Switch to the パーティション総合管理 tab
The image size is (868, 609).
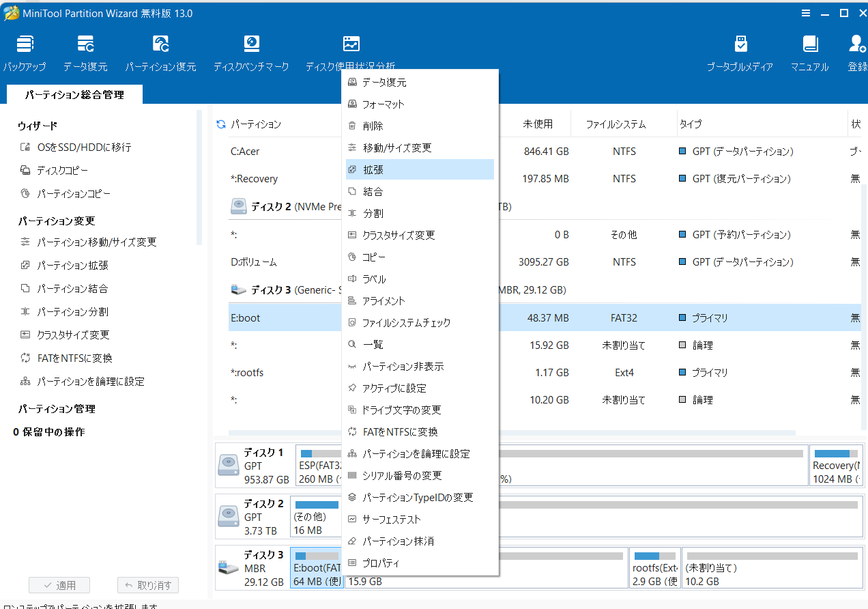[x=74, y=95]
